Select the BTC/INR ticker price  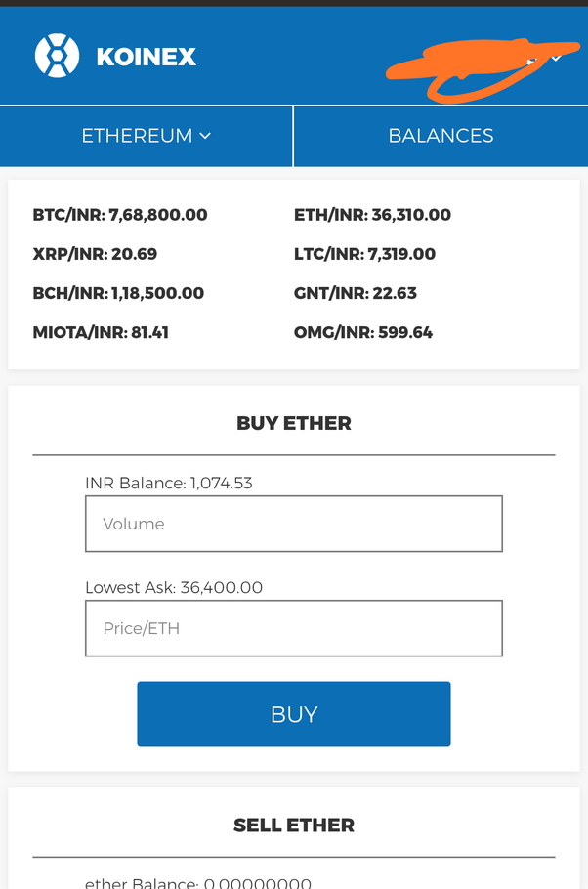pyautogui.click(x=120, y=215)
